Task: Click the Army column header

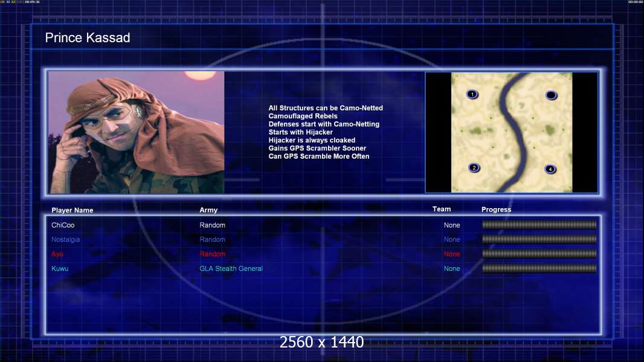Action: [x=208, y=210]
